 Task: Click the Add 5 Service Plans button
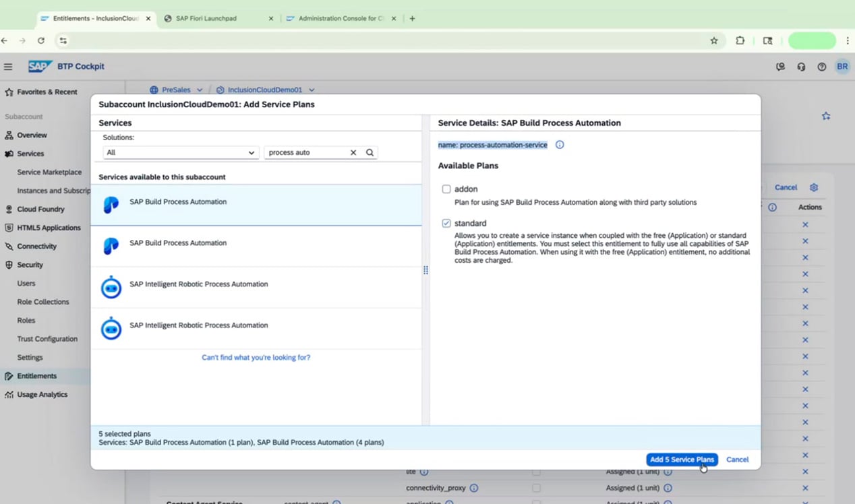click(682, 460)
